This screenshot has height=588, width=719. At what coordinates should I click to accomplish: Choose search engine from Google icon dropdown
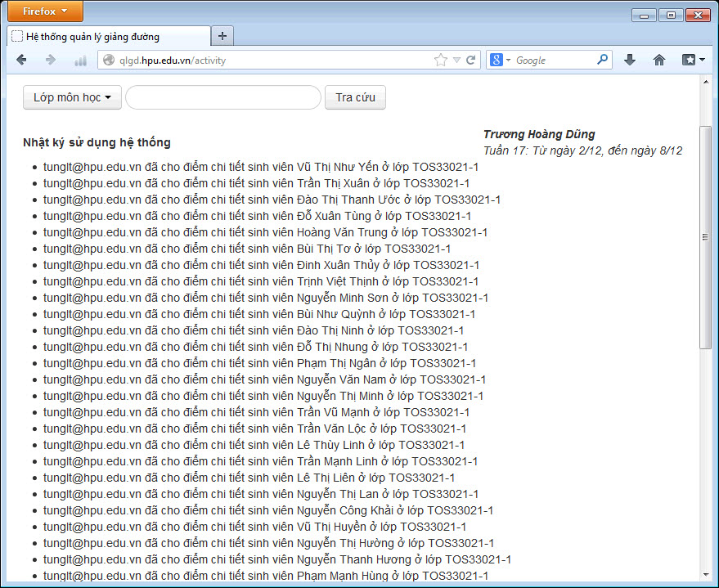click(499, 60)
